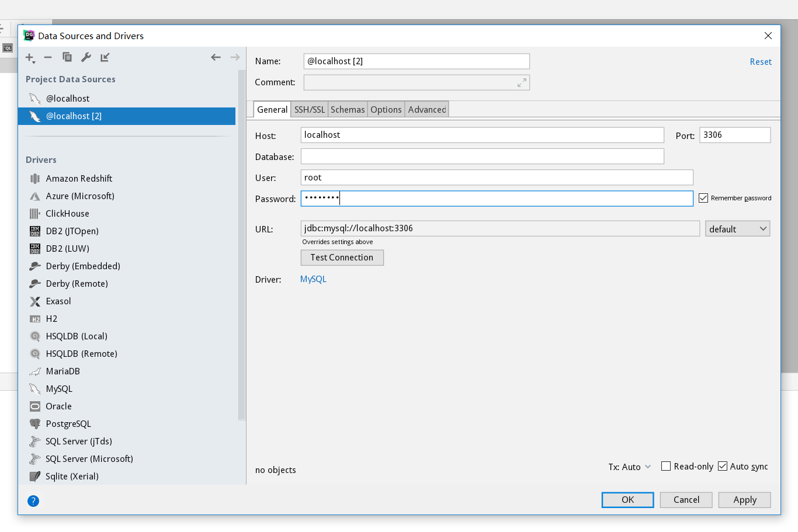798x532 pixels.
Task: Click the Test Connection button
Action: coord(342,258)
